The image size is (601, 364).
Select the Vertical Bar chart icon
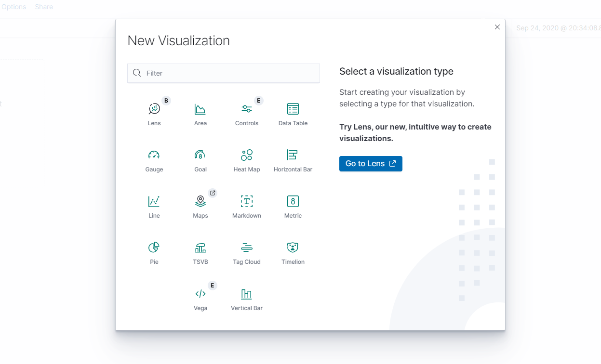[x=246, y=294]
